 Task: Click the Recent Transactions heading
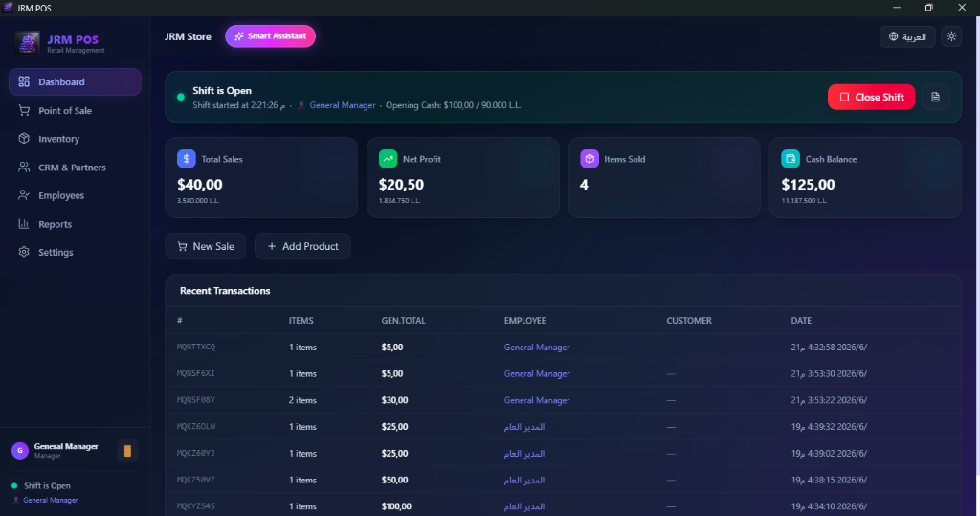pyautogui.click(x=225, y=291)
